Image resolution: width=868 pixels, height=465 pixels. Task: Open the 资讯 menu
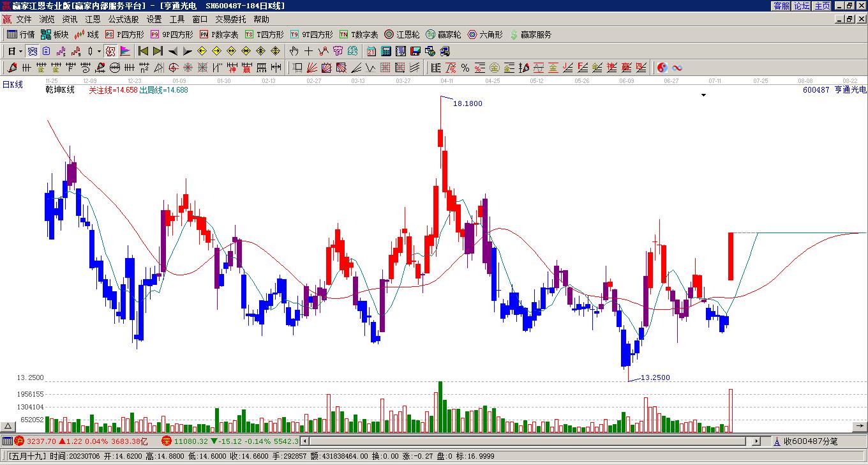pyautogui.click(x=70, y=20)
